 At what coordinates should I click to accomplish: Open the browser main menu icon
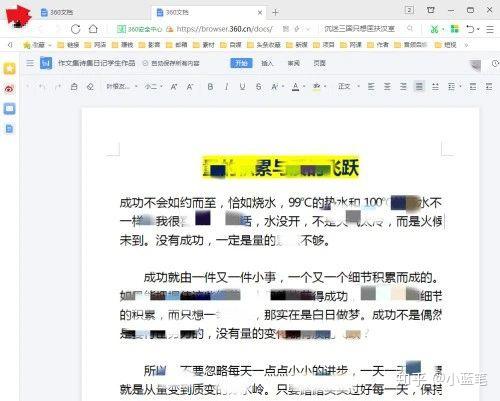coord(490,29)
